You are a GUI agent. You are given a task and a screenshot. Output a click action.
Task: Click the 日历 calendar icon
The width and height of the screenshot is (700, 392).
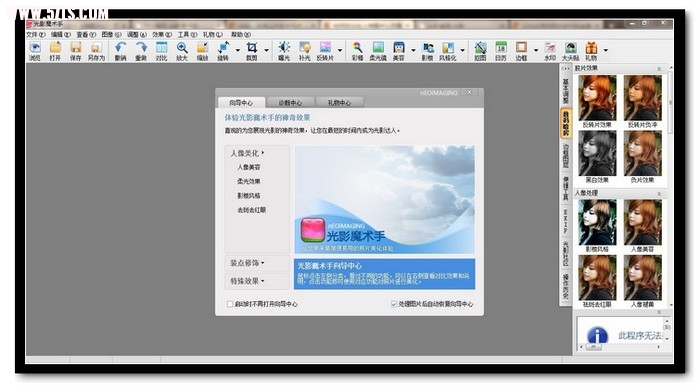pyautogui.click(x=501, y=47)
